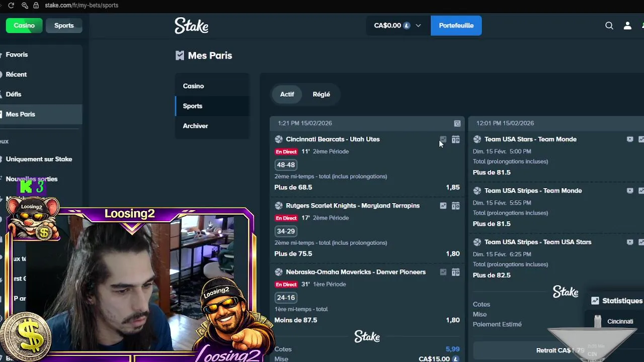The width and height of the screenshot is (644, 362).
Task: Open the password key icon in the address bar
Action: click(25, 5)
